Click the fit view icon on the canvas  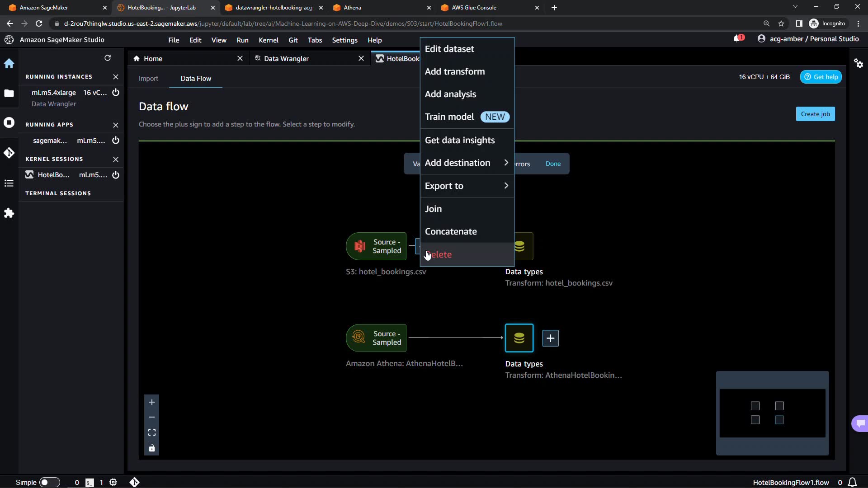(152, 432)
